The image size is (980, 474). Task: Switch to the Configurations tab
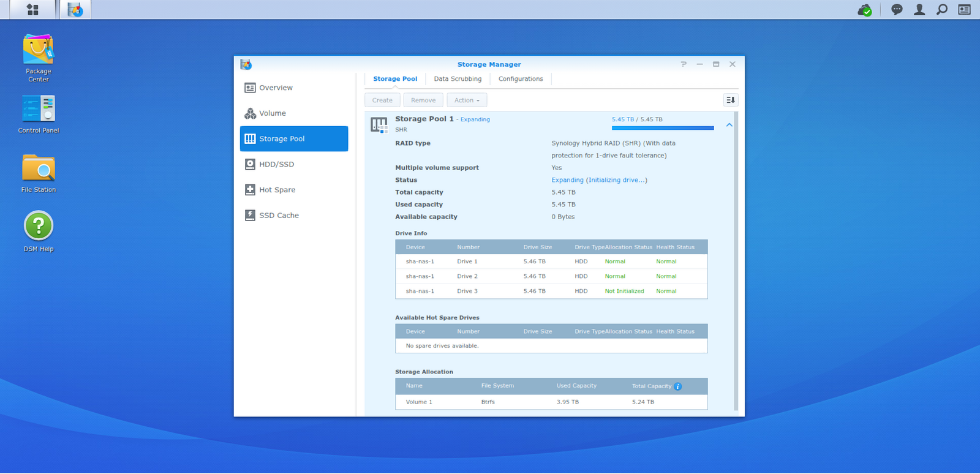(521, 79)
